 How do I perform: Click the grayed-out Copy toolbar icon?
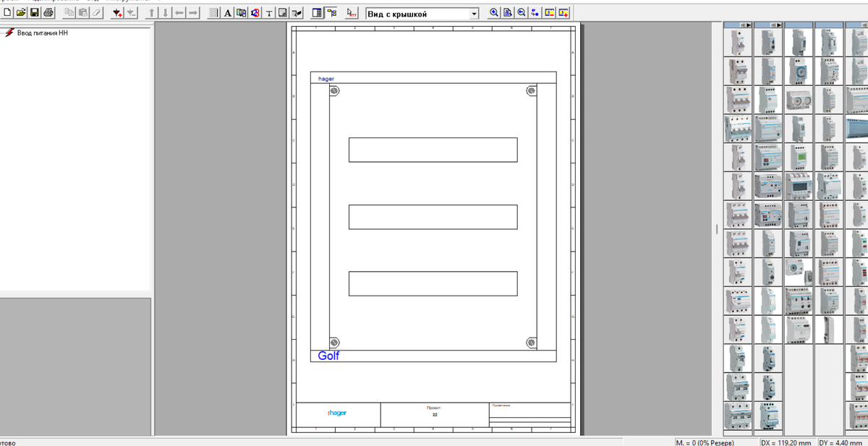click(69, 13)
